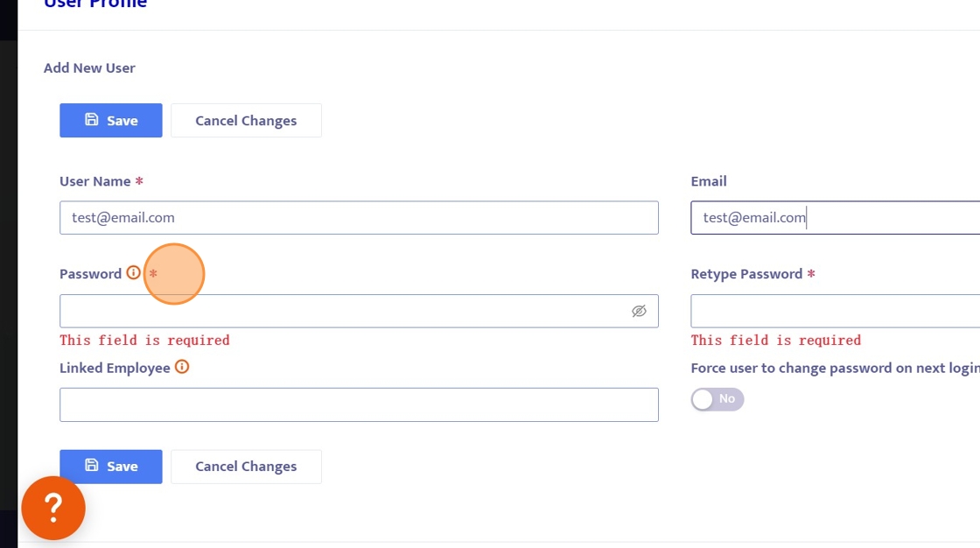
Task: Click the info icon next to Linked Employee
Action: click(182, 367)
